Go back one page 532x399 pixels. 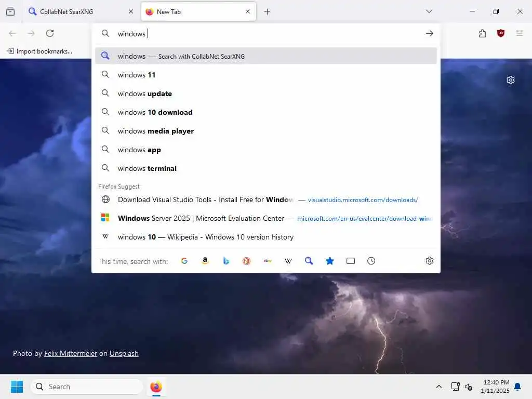click(x=12, y=33)
